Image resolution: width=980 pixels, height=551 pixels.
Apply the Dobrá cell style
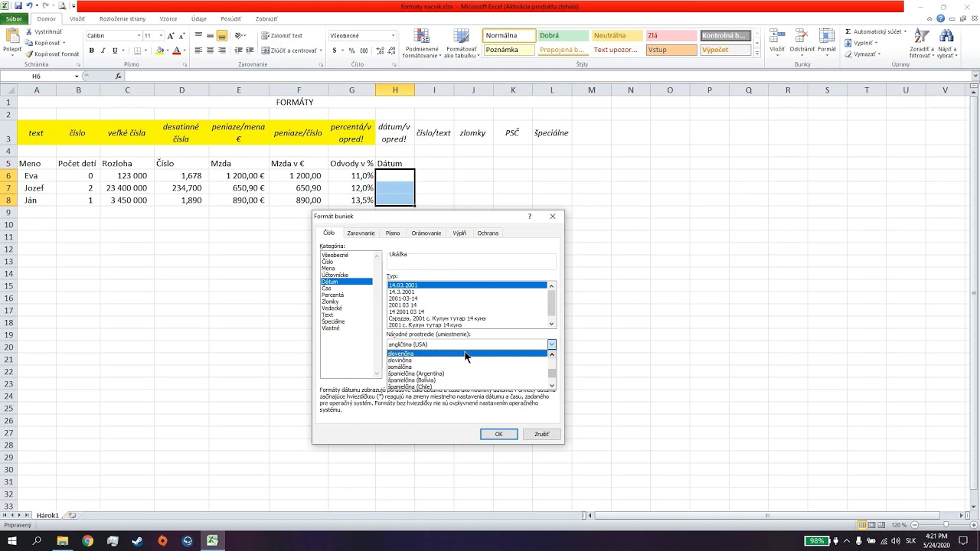(563, 35)
